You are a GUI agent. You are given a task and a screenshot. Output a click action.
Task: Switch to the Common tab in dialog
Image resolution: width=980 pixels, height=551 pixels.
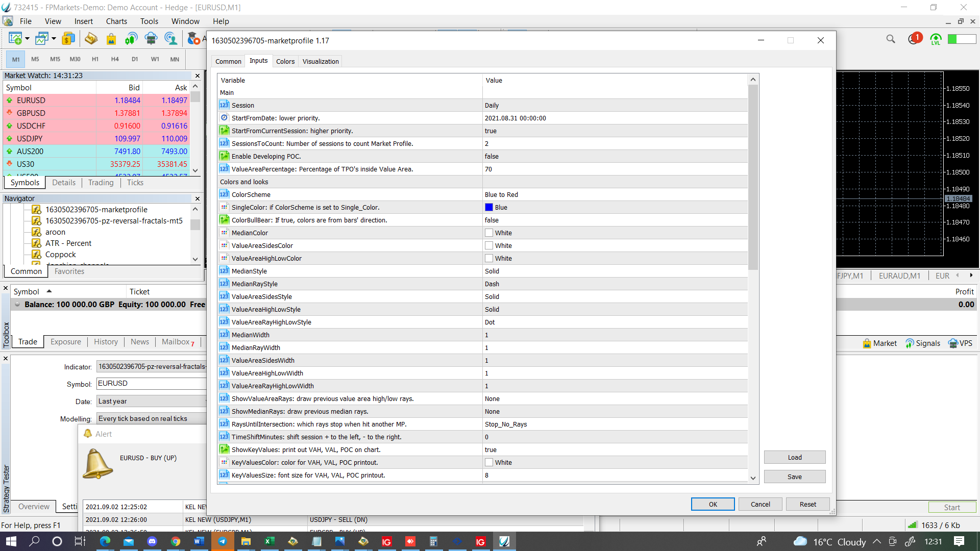point(228,61)
